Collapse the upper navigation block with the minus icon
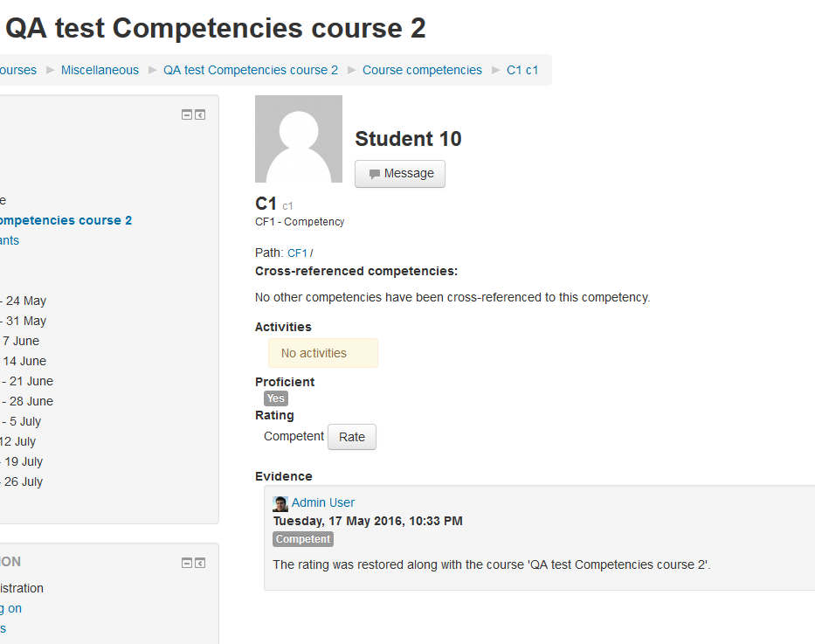 pos(187,114)
